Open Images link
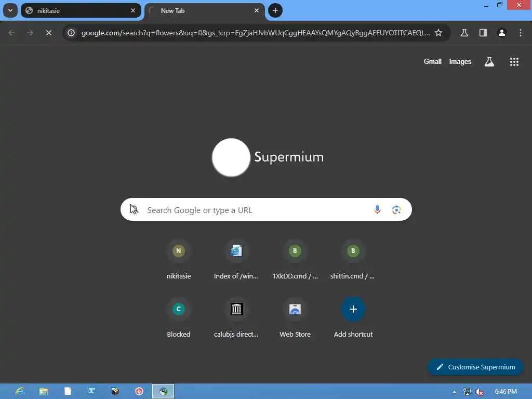This screenshot has height=399, width=532. 460,61
